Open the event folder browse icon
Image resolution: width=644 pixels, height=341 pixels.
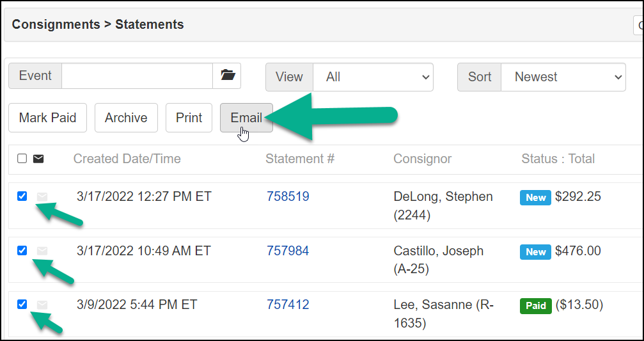tap(227, 75)
